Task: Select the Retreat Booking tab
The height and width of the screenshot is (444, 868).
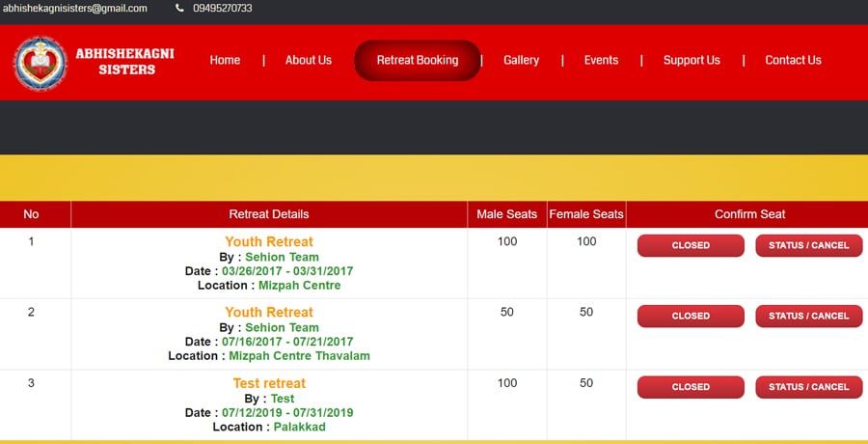Action: point(417,60)
